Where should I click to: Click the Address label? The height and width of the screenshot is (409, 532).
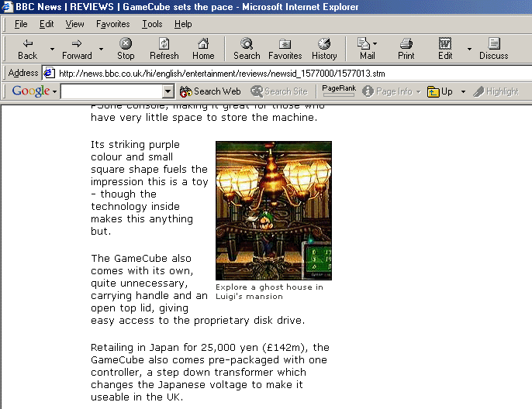[x=23, y=73]
